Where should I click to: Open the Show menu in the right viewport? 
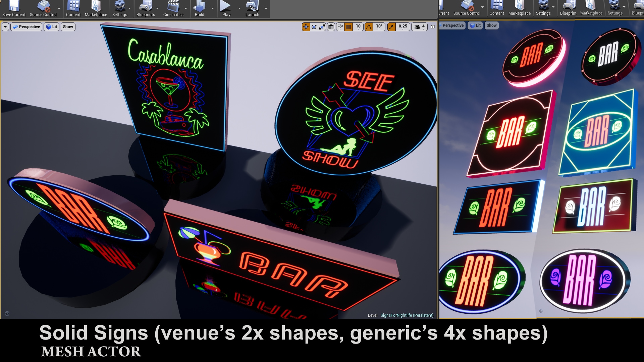[491, 25]
